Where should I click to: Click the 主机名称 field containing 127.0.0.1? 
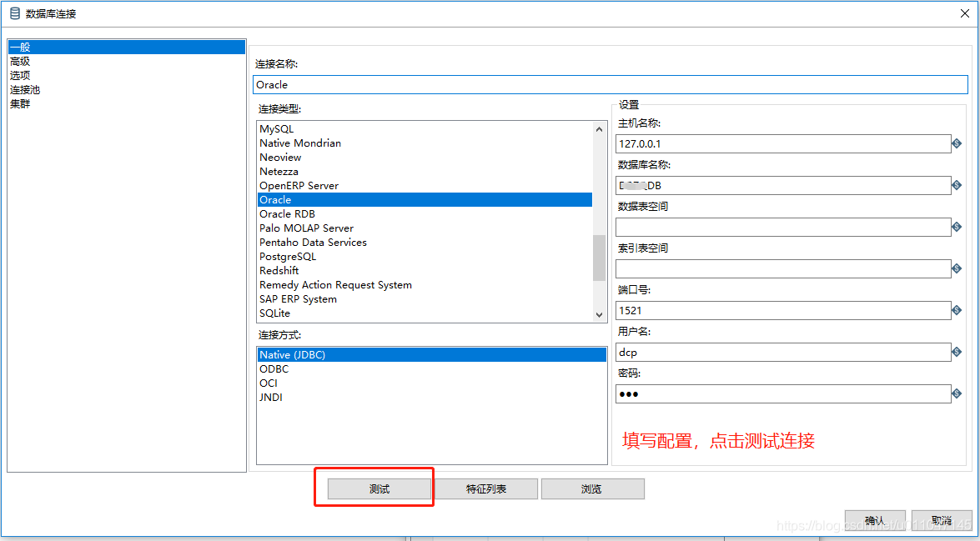point(783,143)
